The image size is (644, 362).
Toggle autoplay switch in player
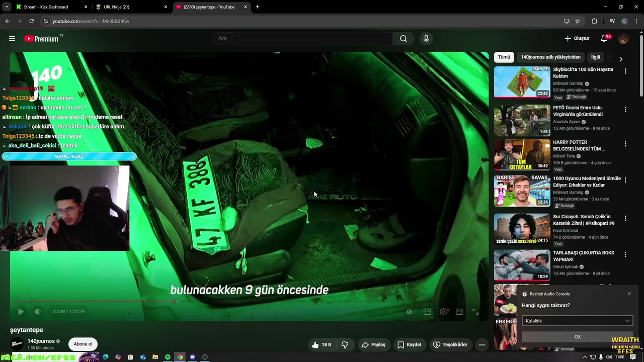click(409, 312)
